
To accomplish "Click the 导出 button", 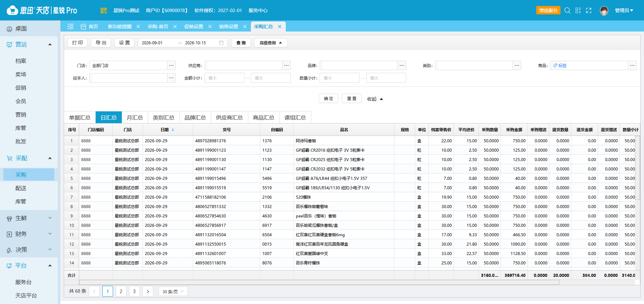I will tap(101, 43).
